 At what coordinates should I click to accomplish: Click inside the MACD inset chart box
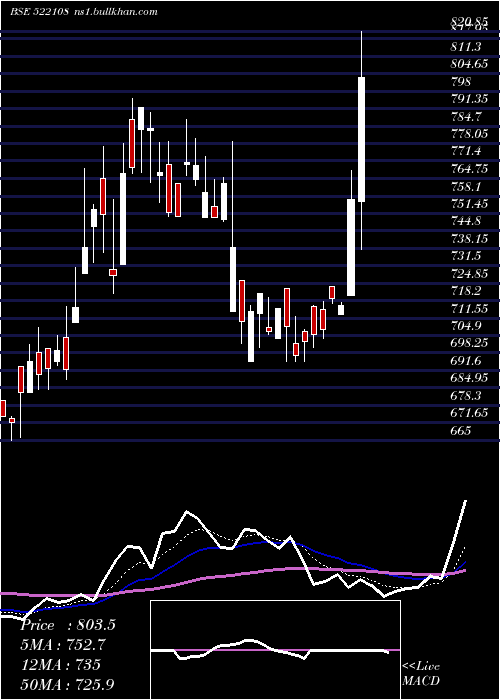coord(275,650)
